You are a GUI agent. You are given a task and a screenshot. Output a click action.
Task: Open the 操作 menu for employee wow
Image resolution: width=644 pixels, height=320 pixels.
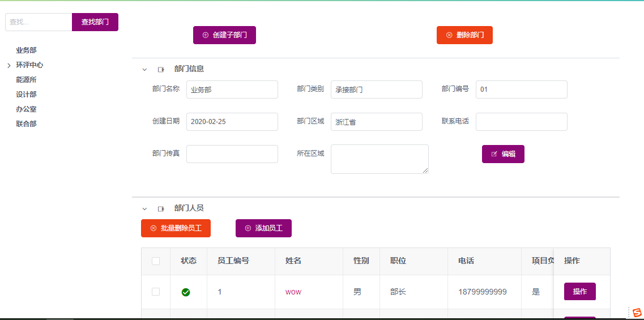point(579,292)
